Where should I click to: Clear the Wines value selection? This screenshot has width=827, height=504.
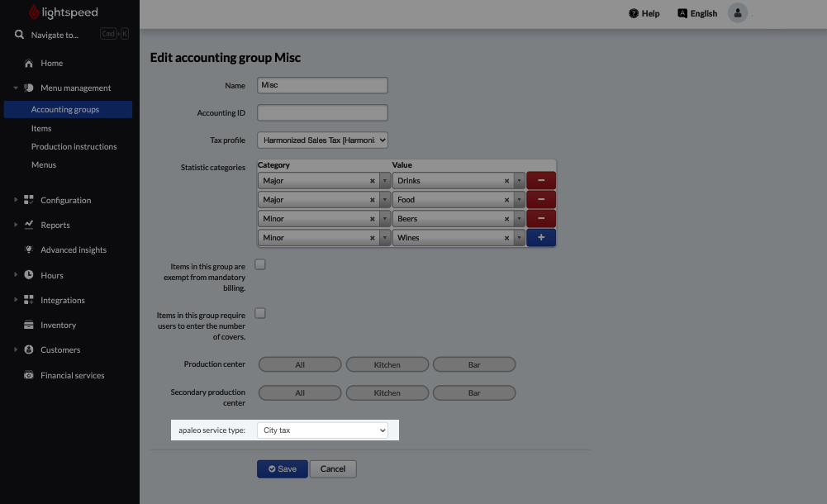506,238
